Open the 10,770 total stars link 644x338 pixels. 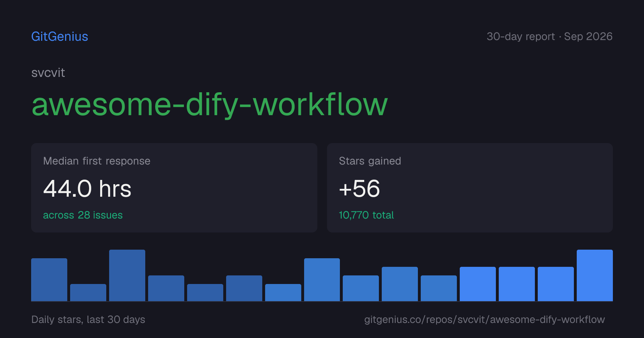point(366,215)
